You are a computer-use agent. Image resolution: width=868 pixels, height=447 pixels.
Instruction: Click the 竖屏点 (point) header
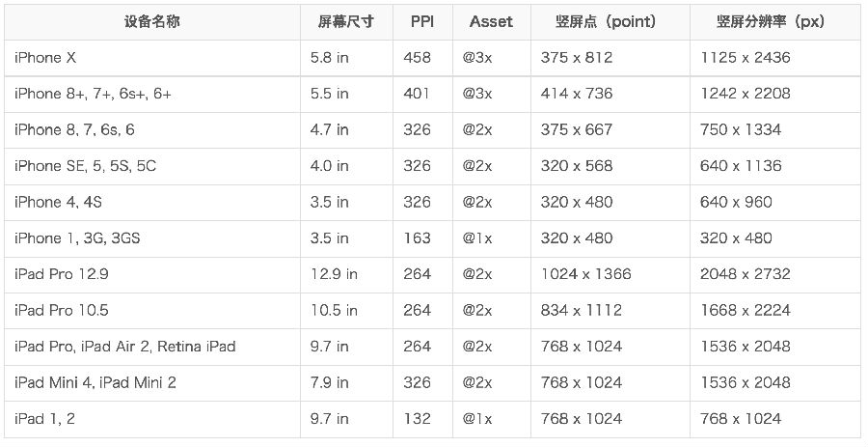tap(610, 21)
